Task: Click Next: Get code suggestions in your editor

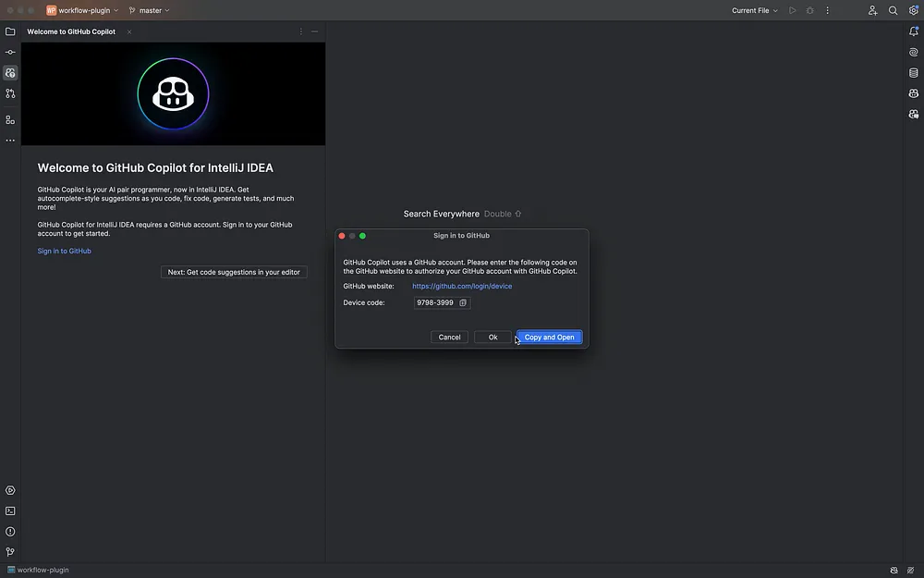Action: (x=234, y=272)
